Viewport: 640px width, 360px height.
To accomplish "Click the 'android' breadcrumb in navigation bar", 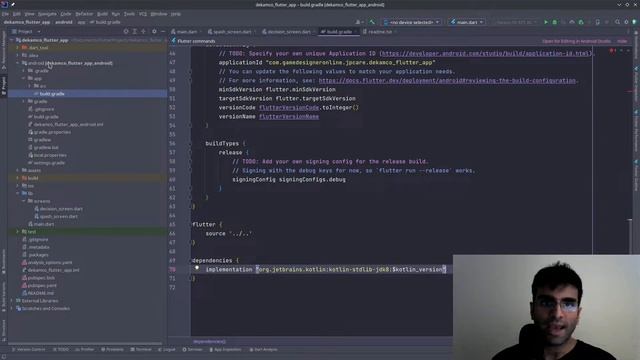I will pos(64,22).
